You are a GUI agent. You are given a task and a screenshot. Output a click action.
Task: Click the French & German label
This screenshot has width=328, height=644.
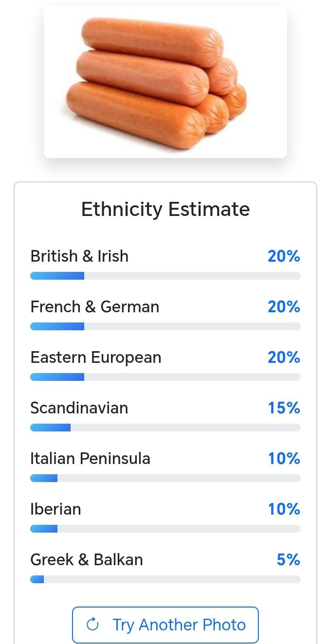pos(94,307)
